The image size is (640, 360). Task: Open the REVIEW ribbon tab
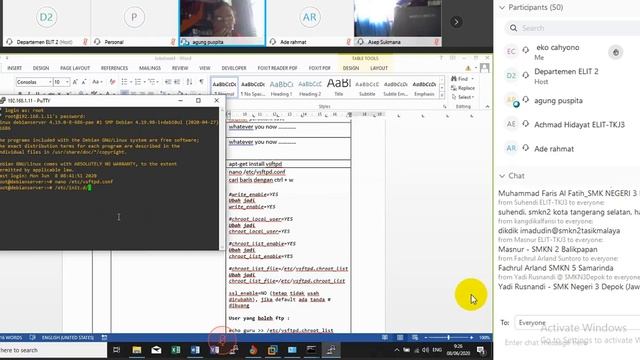tap(180, 68)
